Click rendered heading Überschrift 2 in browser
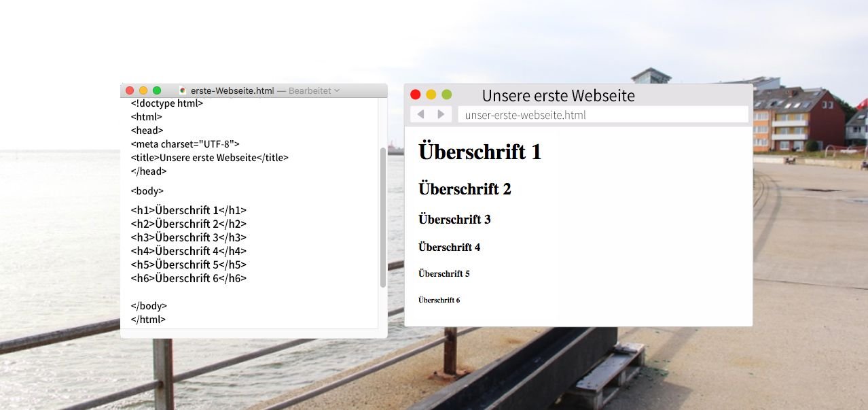This screenshot has width=868, height=410. (465, 188)
